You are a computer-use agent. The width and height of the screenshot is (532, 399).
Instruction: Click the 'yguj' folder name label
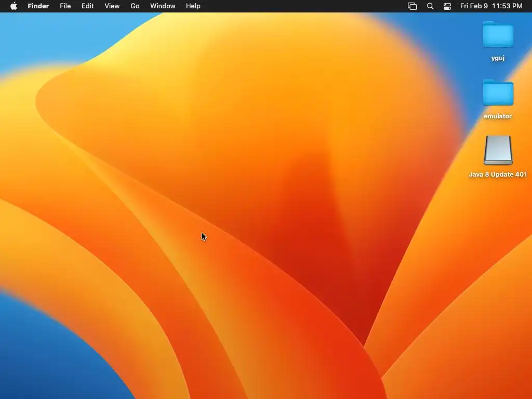pos(498,58)
